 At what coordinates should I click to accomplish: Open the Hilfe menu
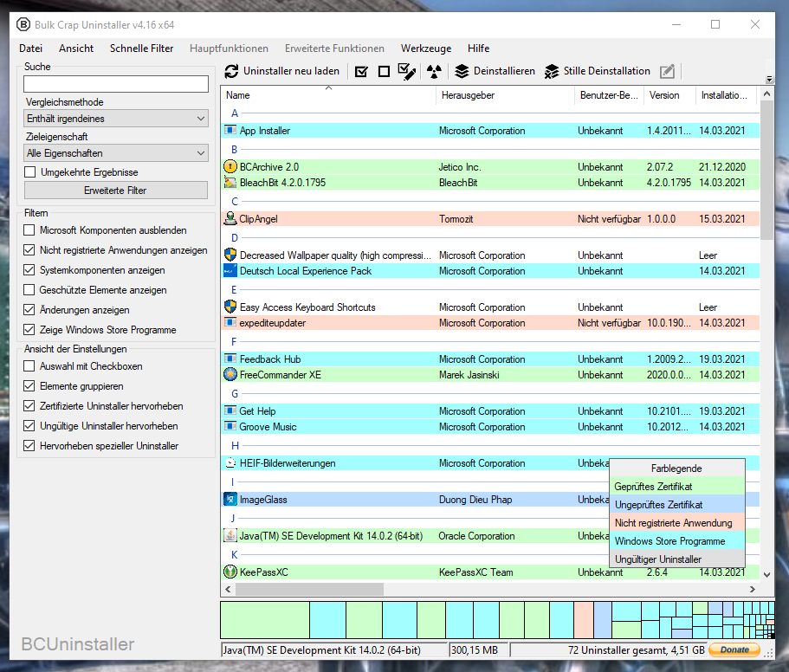pos(478,48)
